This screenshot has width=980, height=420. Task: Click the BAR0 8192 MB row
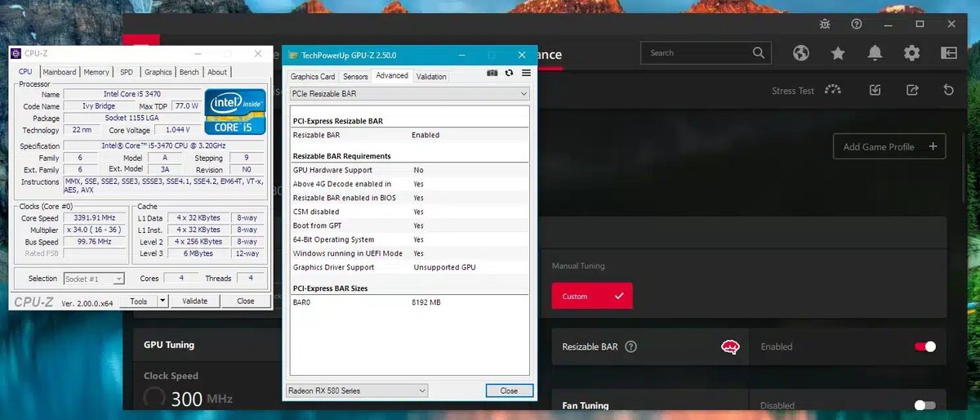click(410, 302)
